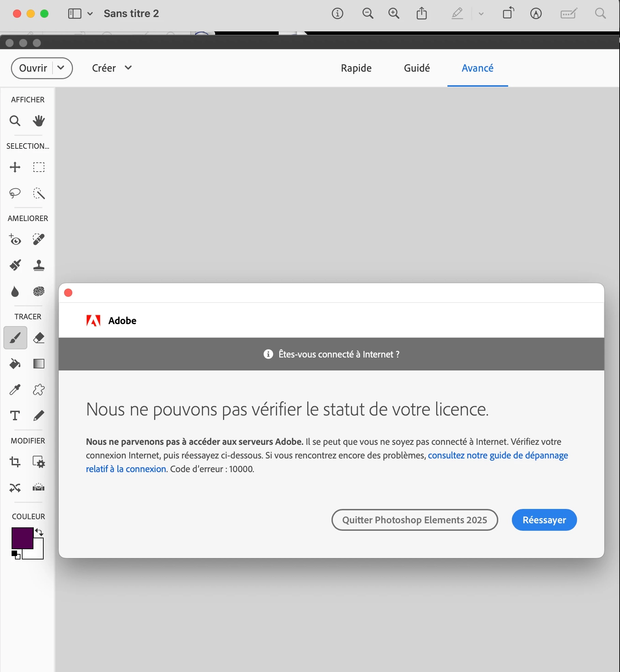Switch to the Rapide mode tab
This screenshot has width=620, height=672.
(356, 68)
